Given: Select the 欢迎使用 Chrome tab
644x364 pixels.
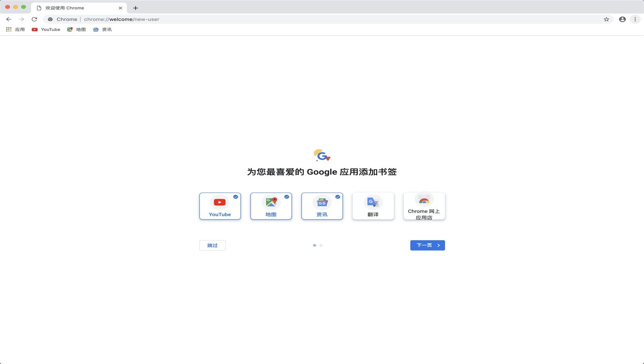Looking at the screenshot, I should 79,8.
